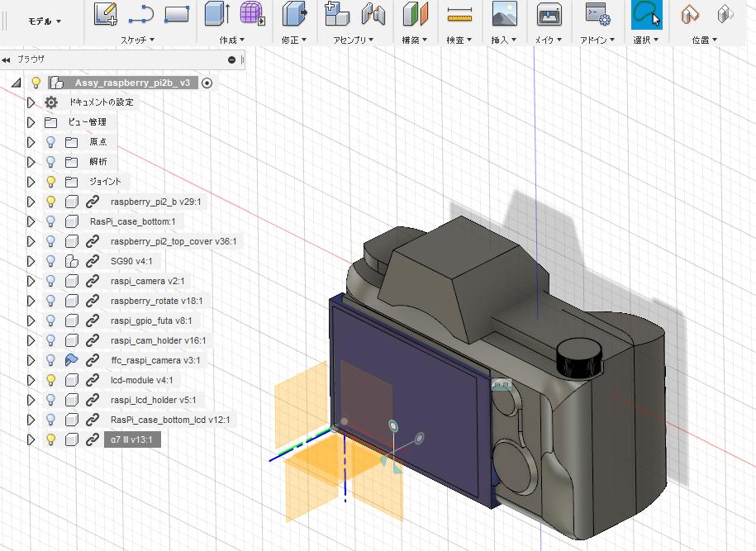Open the 構築 menu
This screenshot has height=551, width=756.
[x=415, y=40]
